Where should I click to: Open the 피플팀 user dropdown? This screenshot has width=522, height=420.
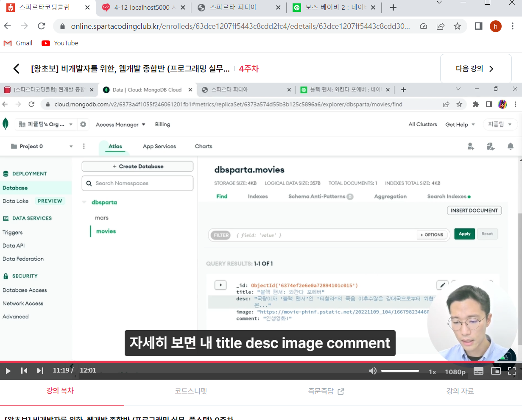point(500,124)
